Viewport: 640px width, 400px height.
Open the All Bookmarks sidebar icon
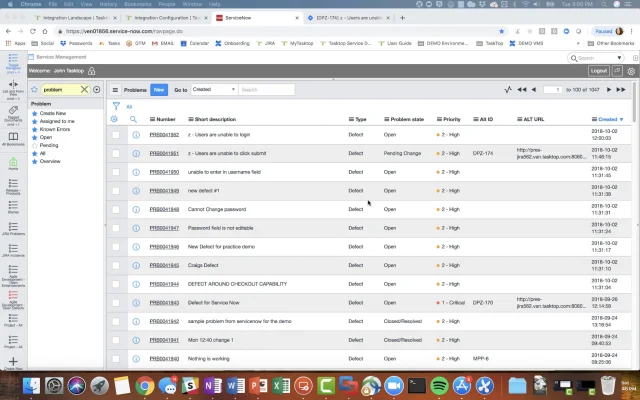13,139
